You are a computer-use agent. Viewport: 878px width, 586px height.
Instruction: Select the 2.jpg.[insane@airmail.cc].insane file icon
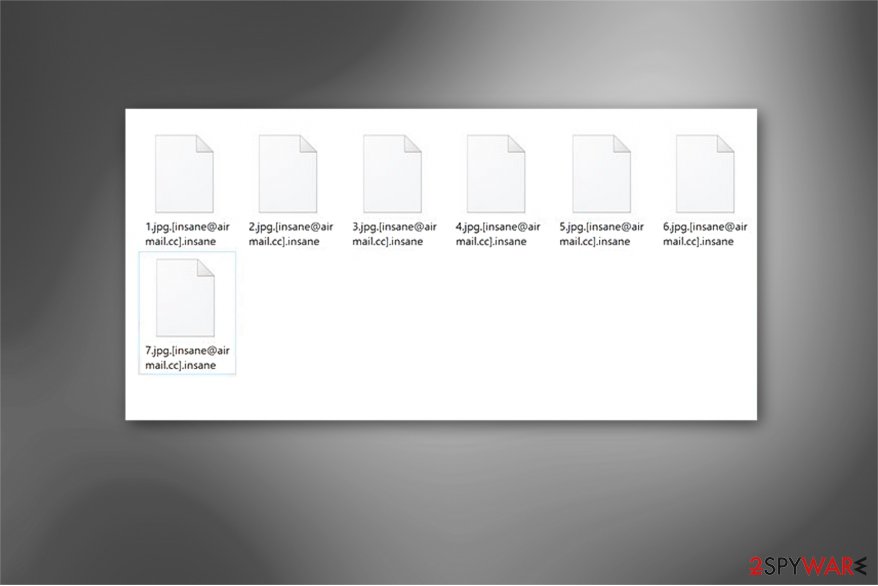tap(288, 174)
